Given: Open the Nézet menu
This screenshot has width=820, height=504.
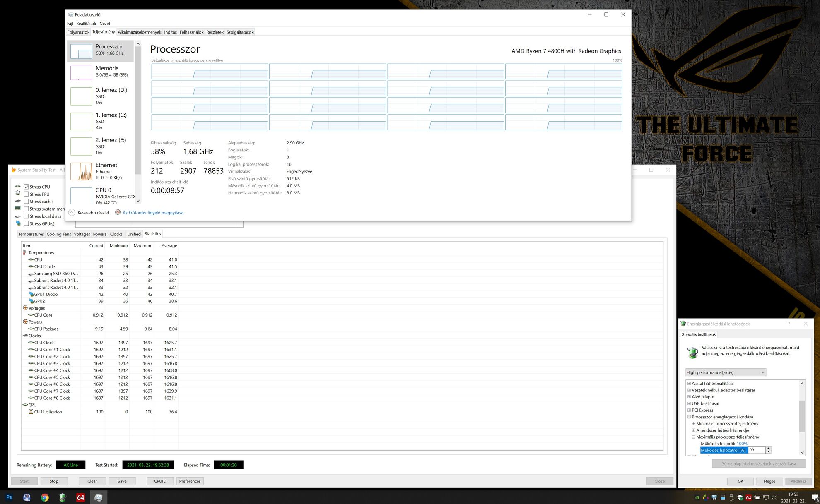Looking at the screenshot, I should click(105, 24).
